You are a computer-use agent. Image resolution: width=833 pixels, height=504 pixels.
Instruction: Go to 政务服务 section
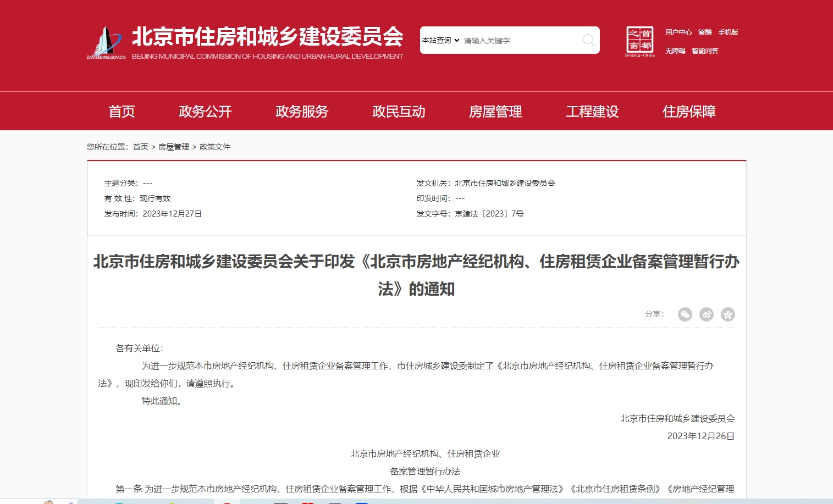[302, 112]
